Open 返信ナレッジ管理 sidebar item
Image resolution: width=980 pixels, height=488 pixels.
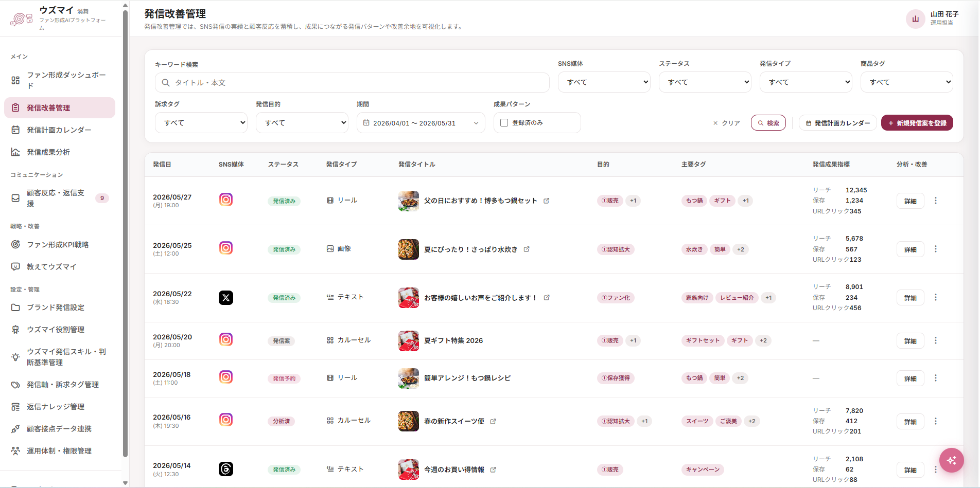60,407
